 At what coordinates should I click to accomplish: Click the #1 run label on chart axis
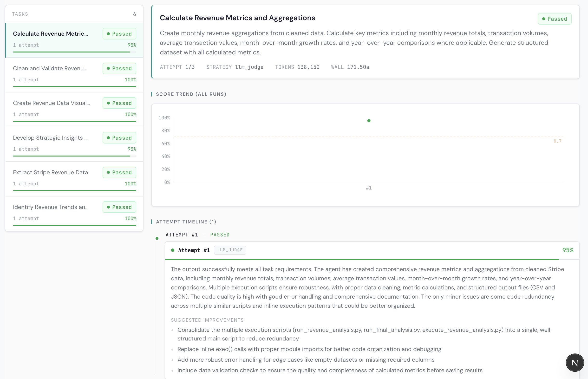point(369,188)
